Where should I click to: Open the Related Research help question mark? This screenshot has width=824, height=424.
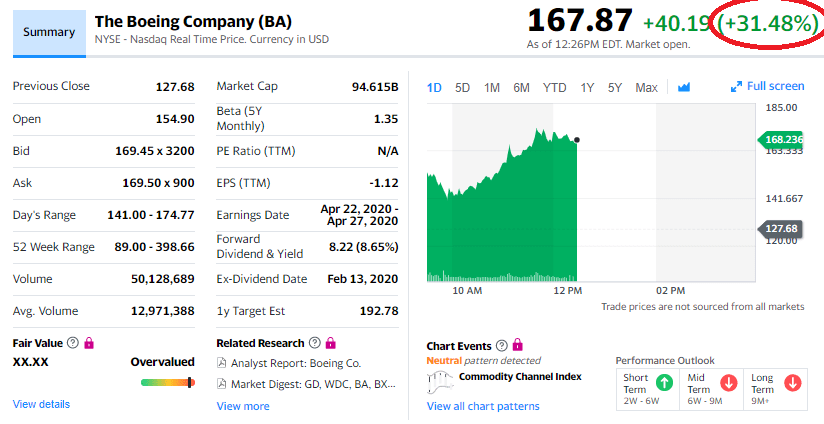[x=314, y=343]
